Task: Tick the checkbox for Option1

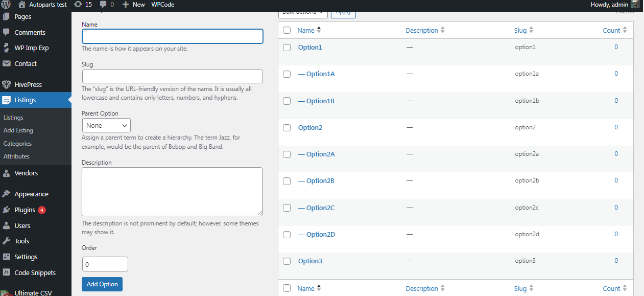Action: (287, 48)
